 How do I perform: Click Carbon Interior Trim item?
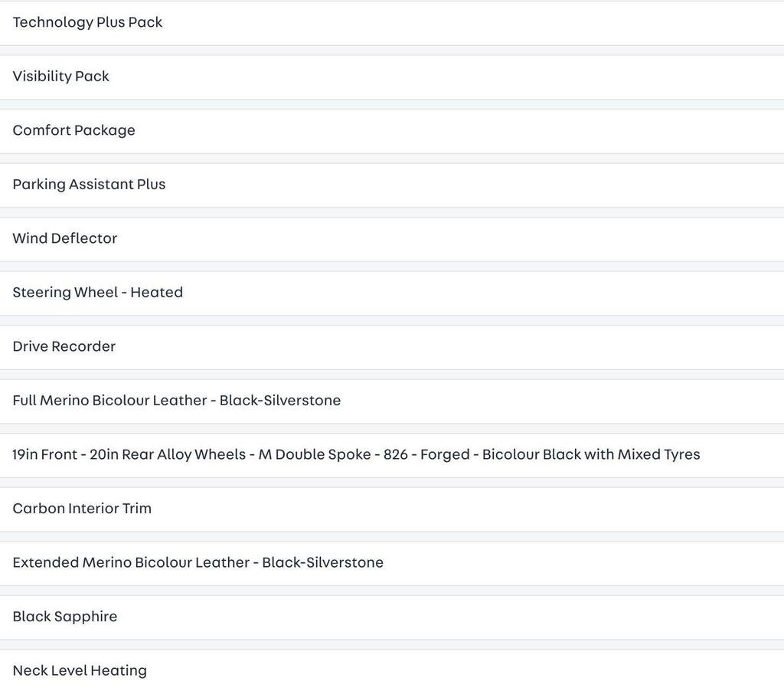(x=392, y=509)
